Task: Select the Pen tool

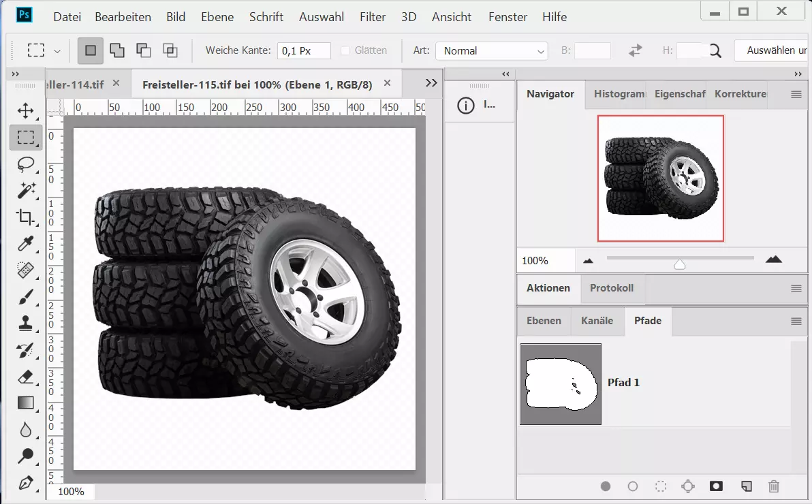Action: (x=26, y=483)
